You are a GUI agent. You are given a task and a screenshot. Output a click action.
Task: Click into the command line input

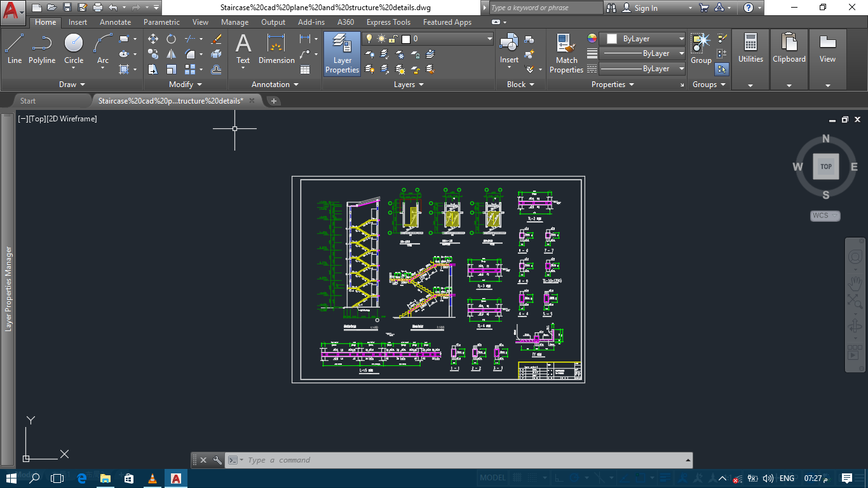(x=464, y=460)
